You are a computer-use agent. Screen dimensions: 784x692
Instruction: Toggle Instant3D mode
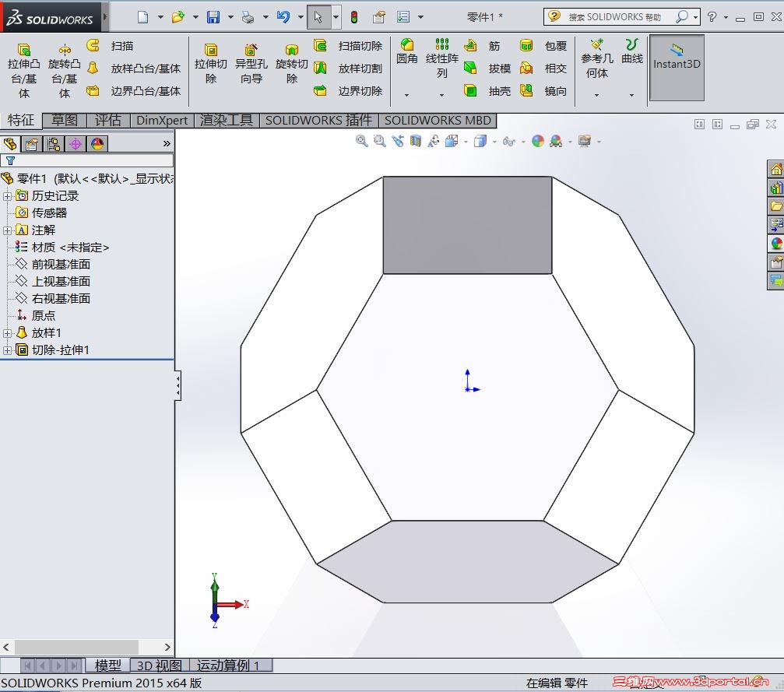point(677,68)
